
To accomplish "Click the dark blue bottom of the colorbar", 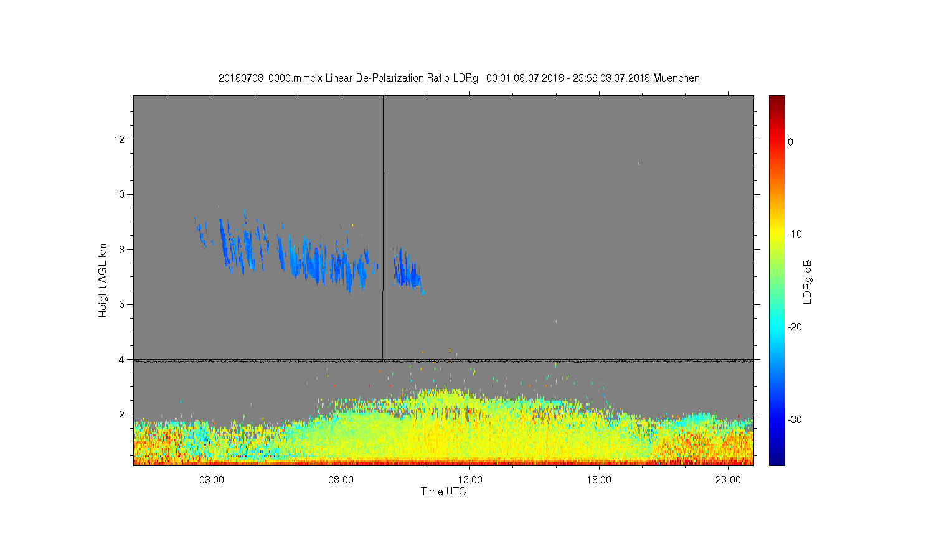I will pos(777,459).
